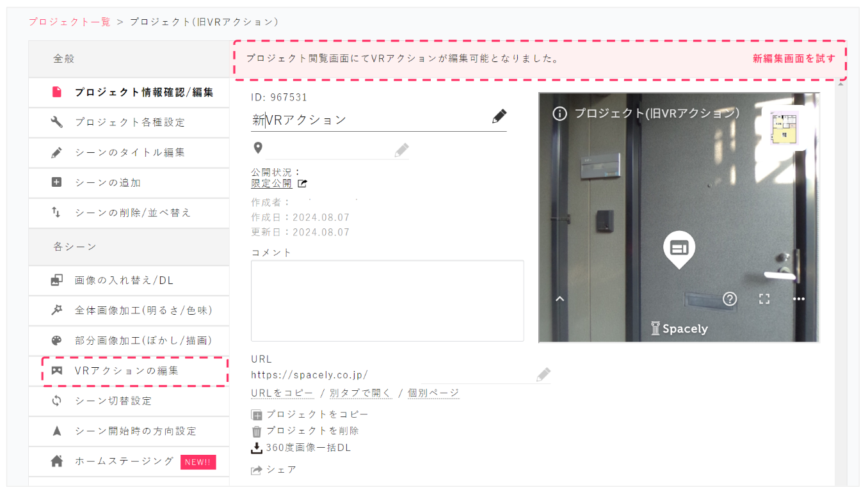
Task: Click 新編集画面を試す link
Action: [794, 58]
